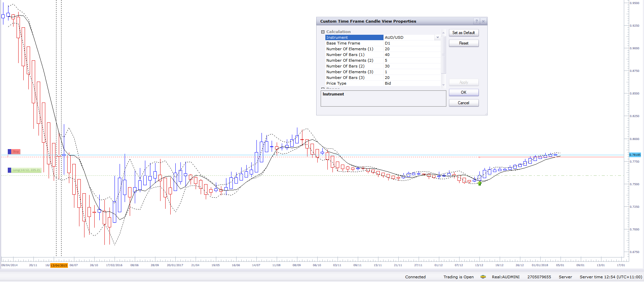Open the Instrument AUD/USD dropdown

pos(438,37)
